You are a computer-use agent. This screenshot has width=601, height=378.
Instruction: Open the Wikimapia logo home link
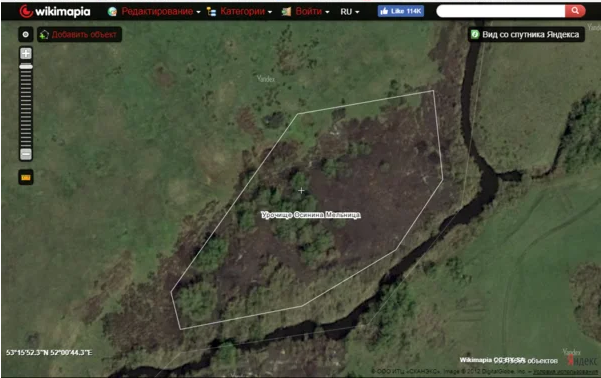tap(55, 12)
